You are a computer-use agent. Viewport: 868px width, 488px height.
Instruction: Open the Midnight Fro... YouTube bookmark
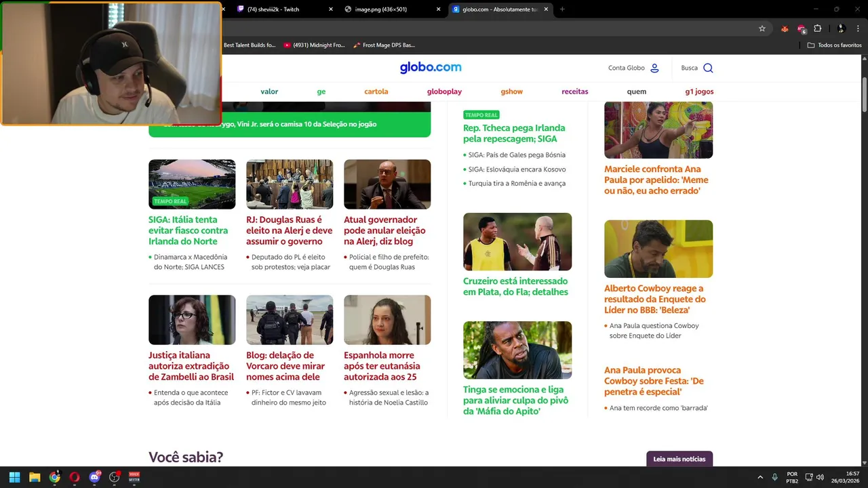point(314,45)
